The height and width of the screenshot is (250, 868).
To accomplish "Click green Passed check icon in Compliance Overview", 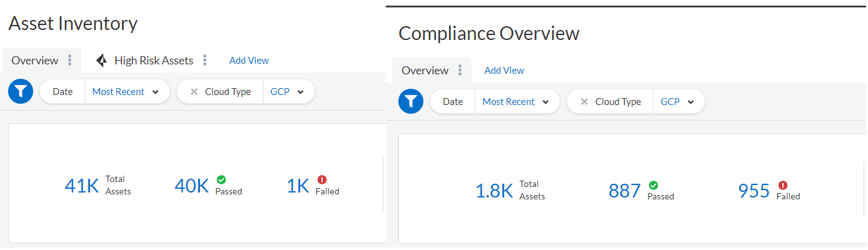I will point(654,185).
